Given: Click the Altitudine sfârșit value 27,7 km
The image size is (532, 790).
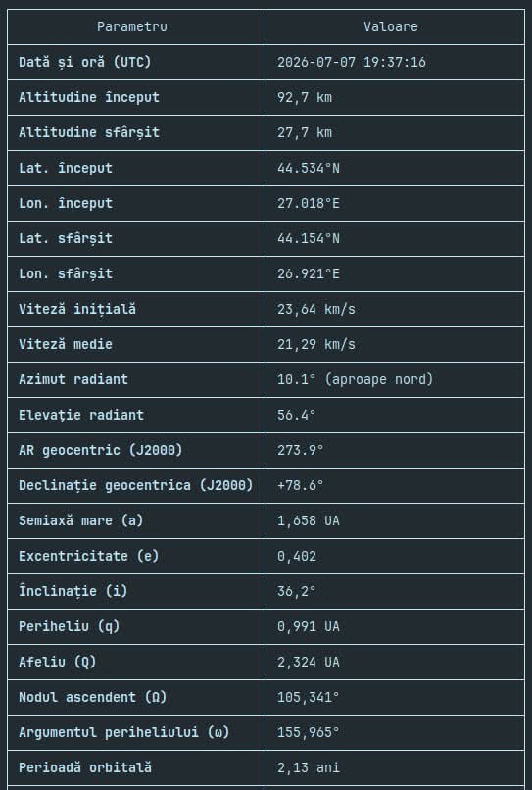Looking at the screenshot, I should [305, 132].
